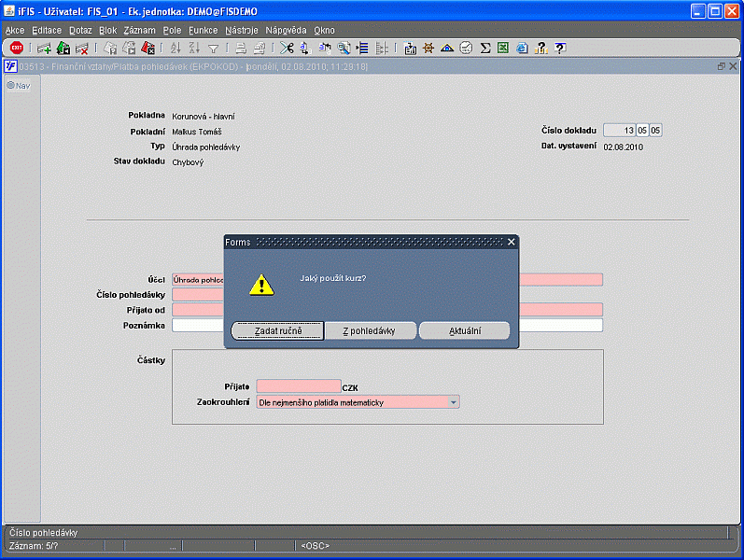Click the Nav radio button in sidebar
Image resolution: width=744 pixels, height=560 pixels.
tap(11, 86)
